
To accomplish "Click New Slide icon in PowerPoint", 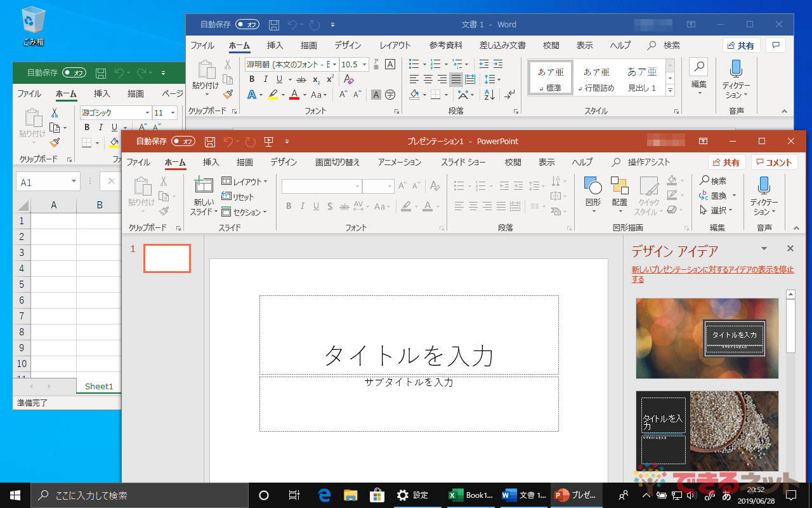I will [x=204, y=185].
